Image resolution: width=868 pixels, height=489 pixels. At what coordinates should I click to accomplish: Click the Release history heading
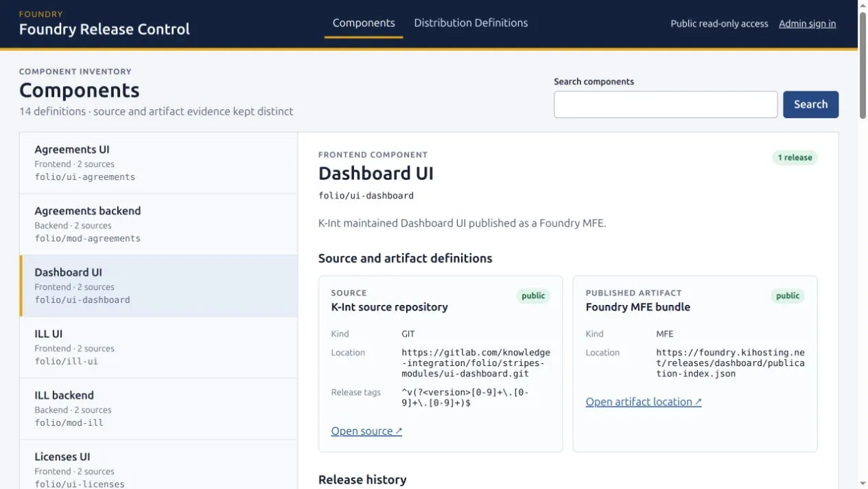click(x=362, y=479)
